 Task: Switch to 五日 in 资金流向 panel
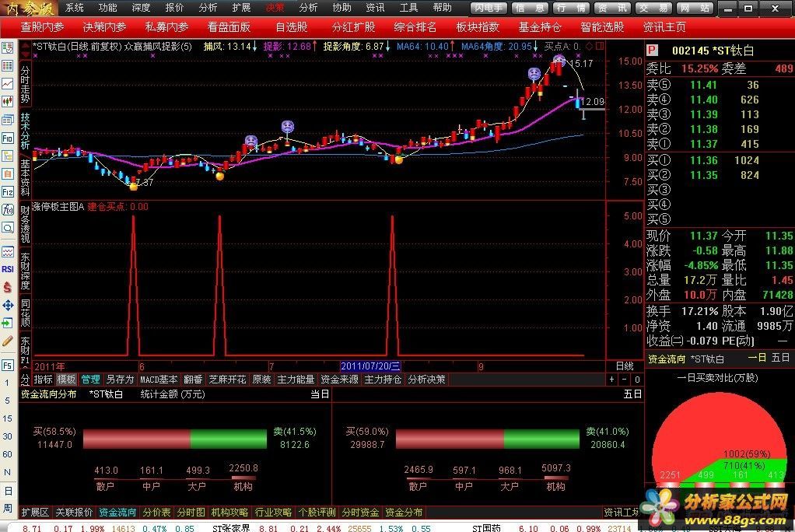[780, 358]
